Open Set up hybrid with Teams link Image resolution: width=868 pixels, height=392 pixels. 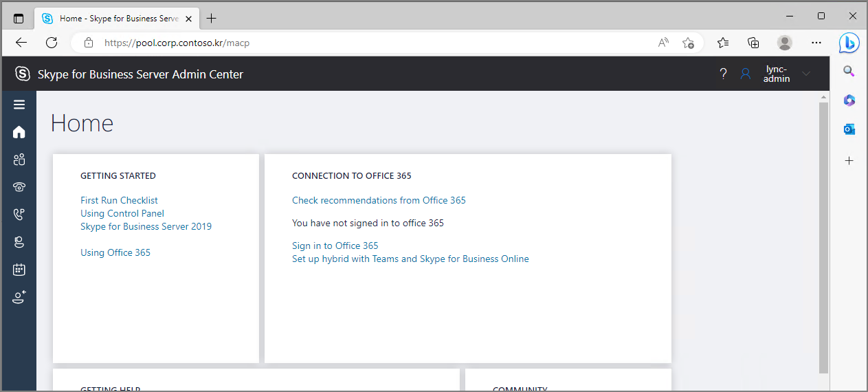click(x=410, y=259)
